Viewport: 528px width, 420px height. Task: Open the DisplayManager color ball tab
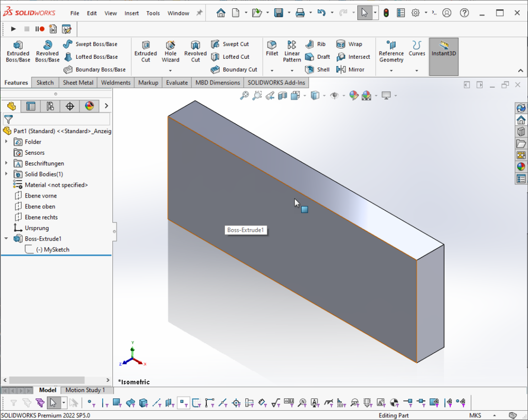click(x=89, y=106)
